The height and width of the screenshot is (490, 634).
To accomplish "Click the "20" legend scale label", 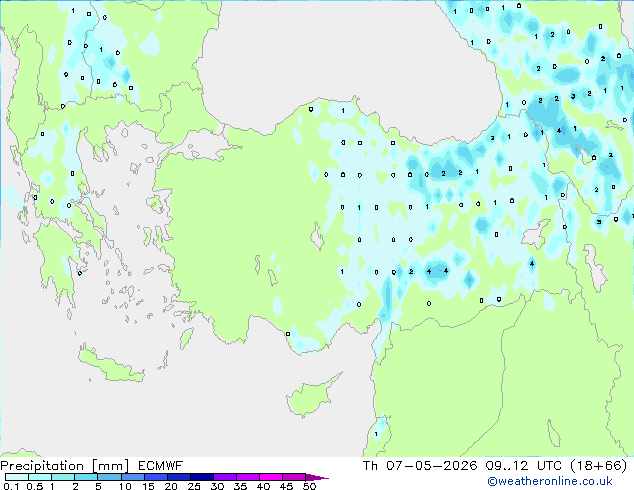I will click(x=171, y=486).
